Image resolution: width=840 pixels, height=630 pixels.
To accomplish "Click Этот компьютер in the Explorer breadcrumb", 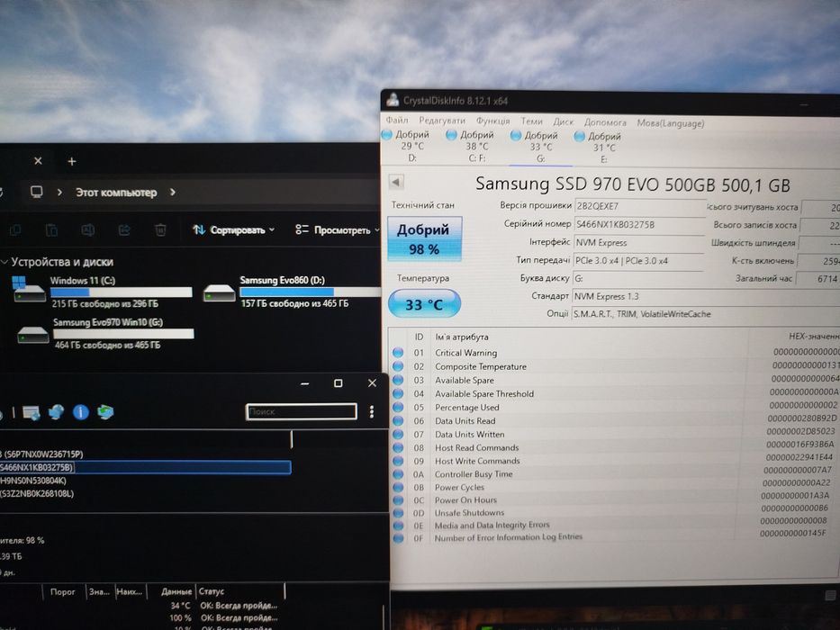I will pos(116,193).
